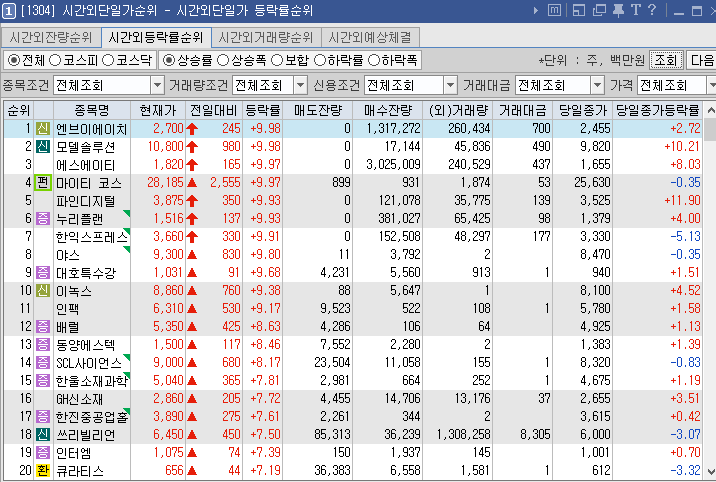Select the 상승폭 radio button
This screenshot has height=482, width=716.
click(x=223, y=60)
